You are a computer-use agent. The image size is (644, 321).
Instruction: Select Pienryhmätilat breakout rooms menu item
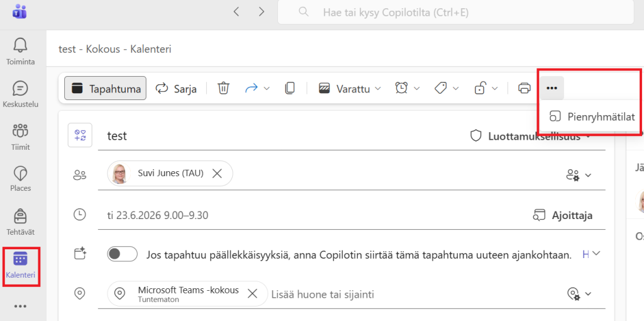(x=592, y=116)
